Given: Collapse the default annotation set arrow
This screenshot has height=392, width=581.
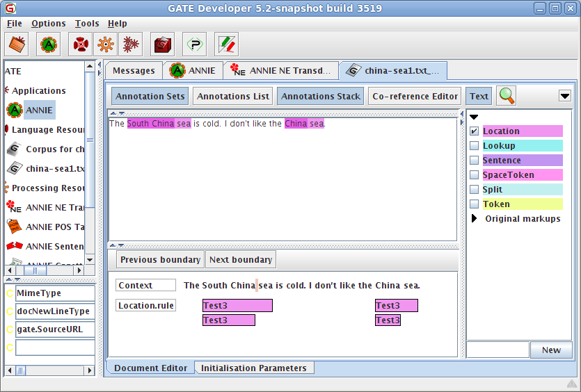Looking at the screenshot, I should point(474,117).
